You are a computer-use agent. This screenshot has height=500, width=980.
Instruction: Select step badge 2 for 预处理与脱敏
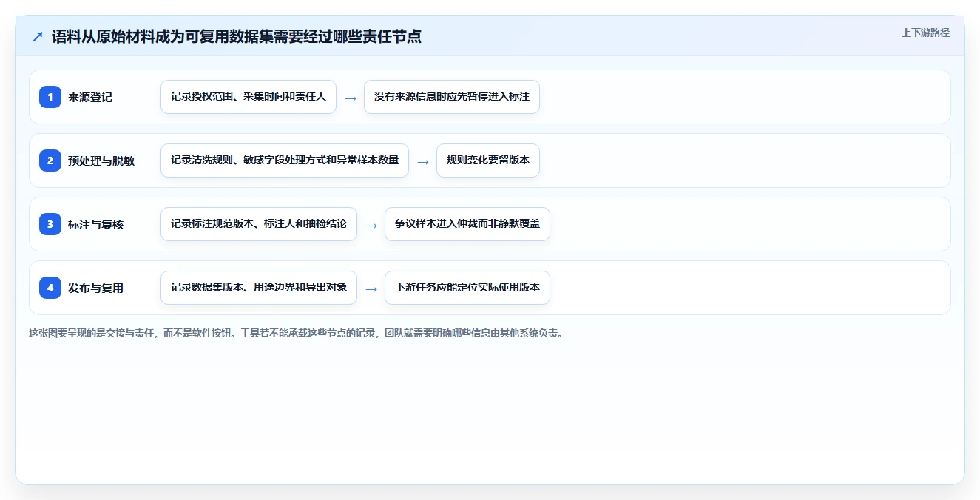[50, 161]
